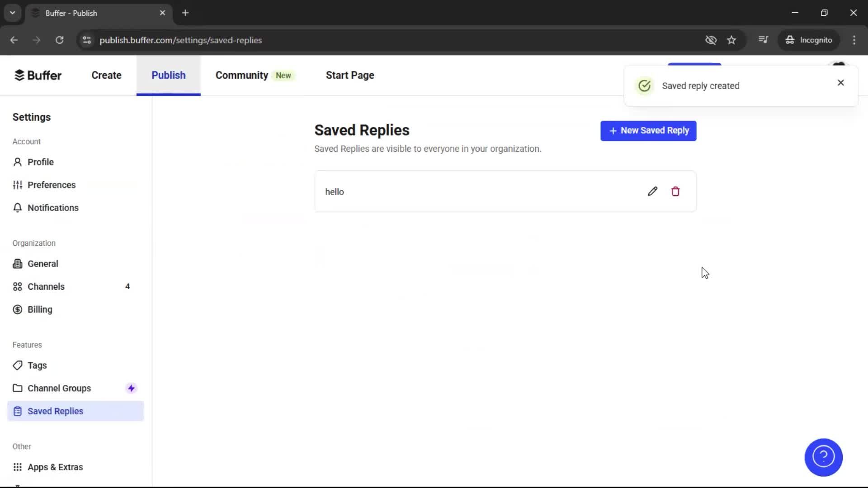The height and width of the screenshot is (488, 868).
Task: Switch to the Community tab
Action: click(241, 75)
